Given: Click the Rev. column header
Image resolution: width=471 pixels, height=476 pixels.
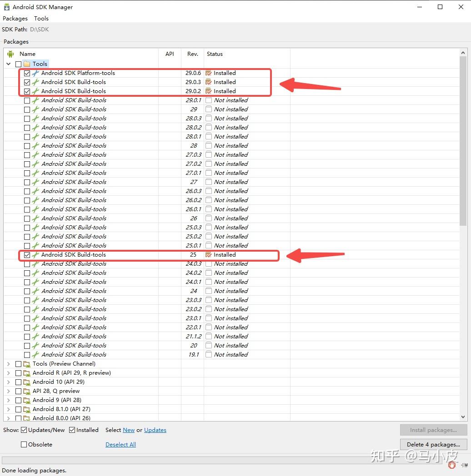Looking at the screenshot, I should click(x=193, y=54).
